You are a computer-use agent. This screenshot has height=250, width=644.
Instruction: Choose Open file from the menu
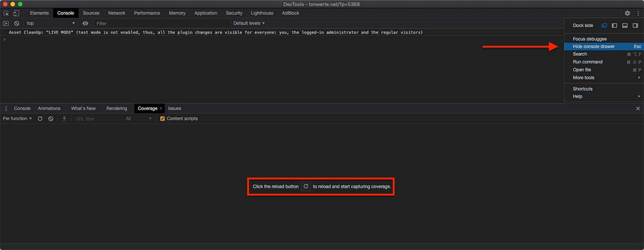tap(604, 70)
